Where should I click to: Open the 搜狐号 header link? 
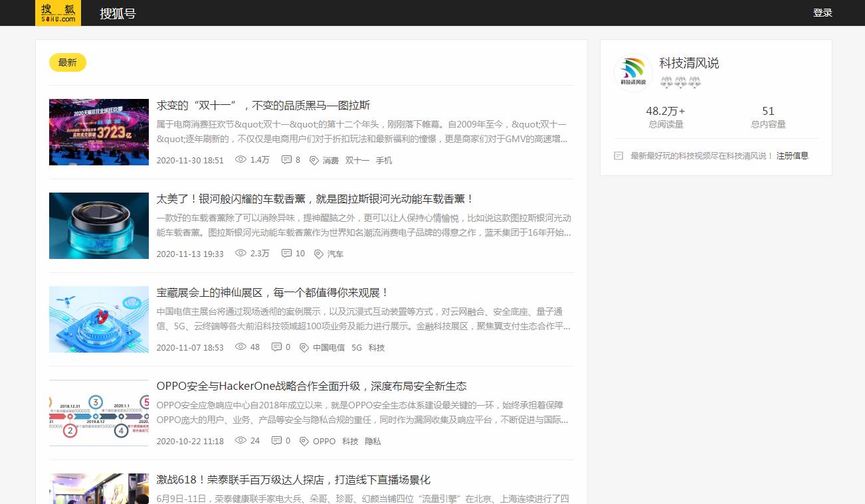118,13
